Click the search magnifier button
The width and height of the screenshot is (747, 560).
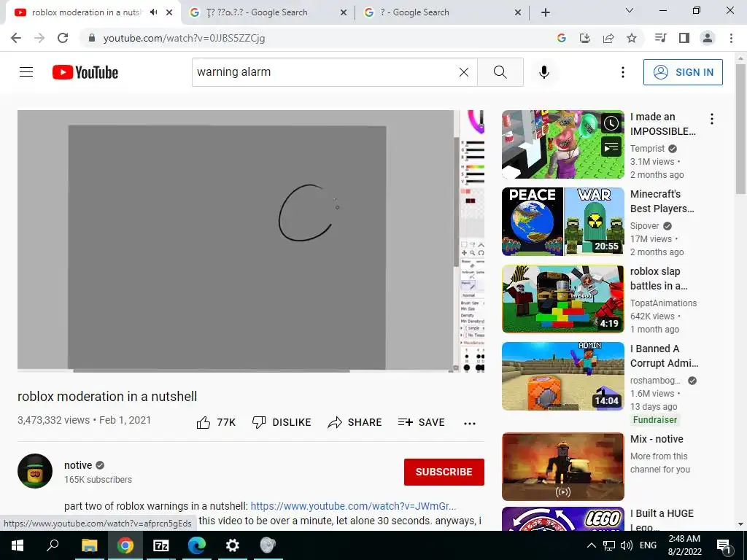[x=500, y=72]
